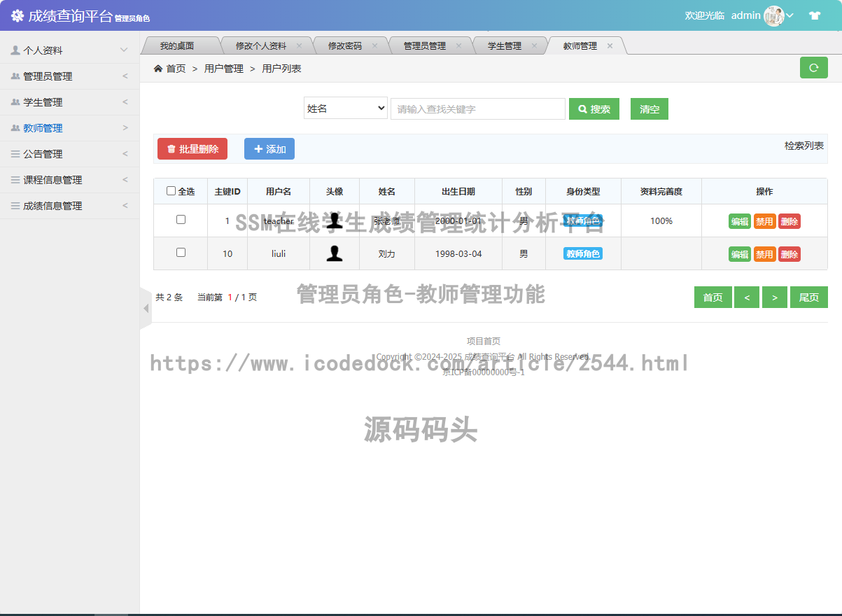Switch to the 我的桌面 tab
Screen dimensions: 842x616
click(x=177, y=45)
